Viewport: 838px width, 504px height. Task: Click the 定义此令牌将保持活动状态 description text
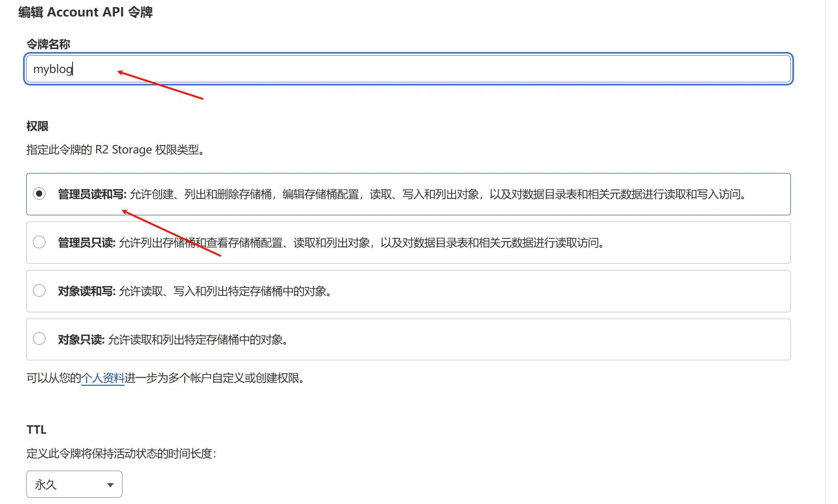coord(121,453)
